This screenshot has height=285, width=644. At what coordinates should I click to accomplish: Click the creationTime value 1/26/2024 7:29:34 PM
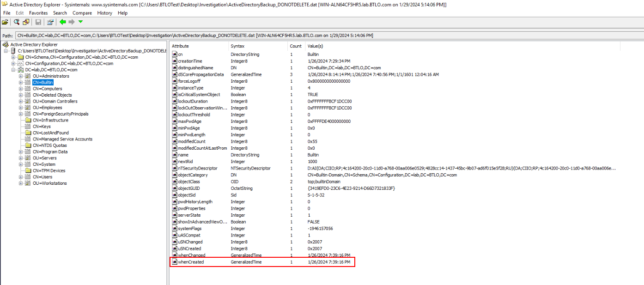pyautogui.click(x=329, y=61)
